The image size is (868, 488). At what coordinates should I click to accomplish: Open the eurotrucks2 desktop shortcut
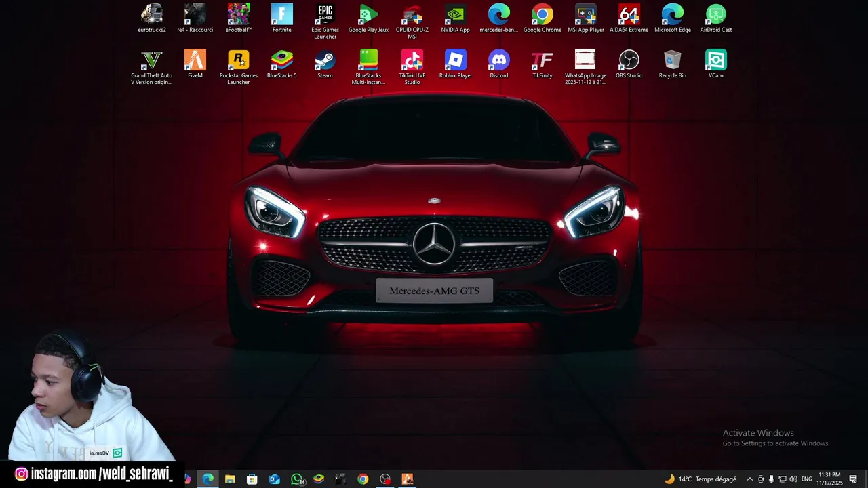(152, 18)
